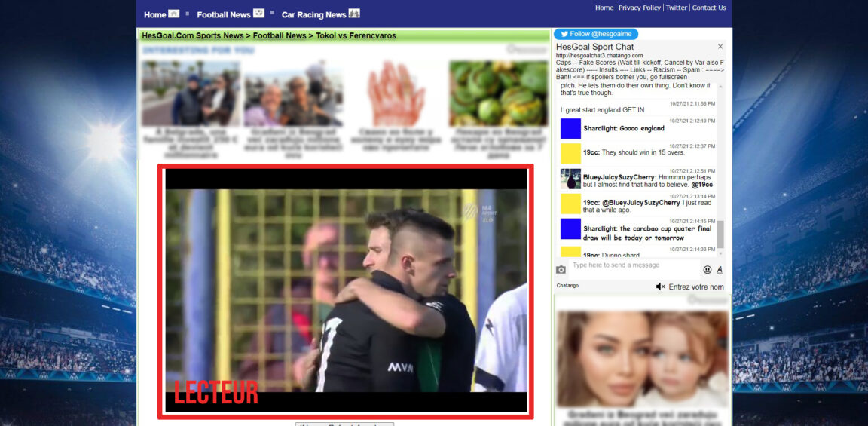The height and width of the screenshot is (426, 868).
Task: Open the emoji smiley picker in chat
Action: [708, 269]
